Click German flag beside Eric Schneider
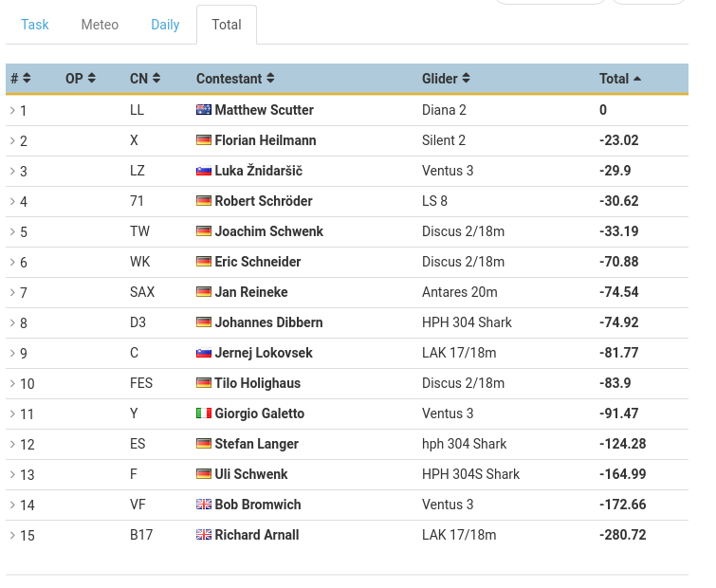Screen dimensions: 716x588 tap(204, 262)
